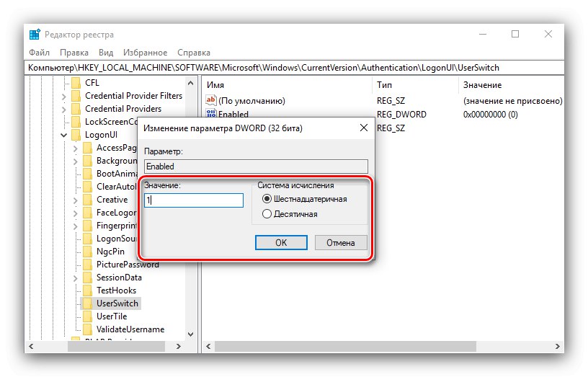Select the UserTile tree item
The width and height of the screenshot is (588, 377).
[x=112, y=316]
